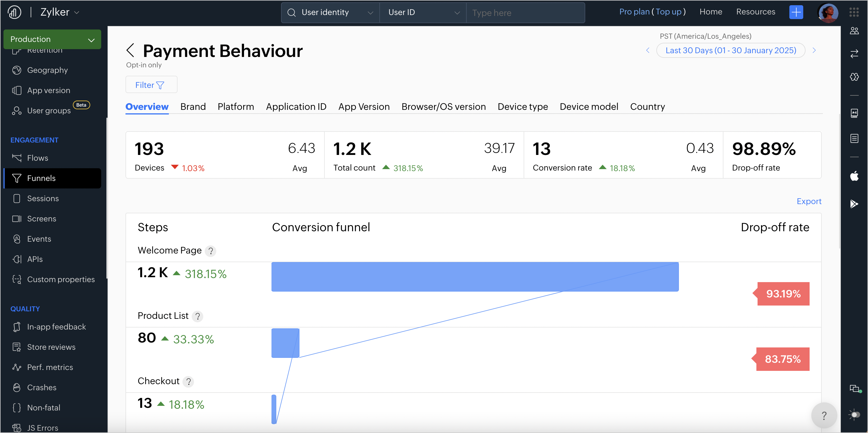
Task: Open the User ID dropdown
Action: [x=423, y=12]
